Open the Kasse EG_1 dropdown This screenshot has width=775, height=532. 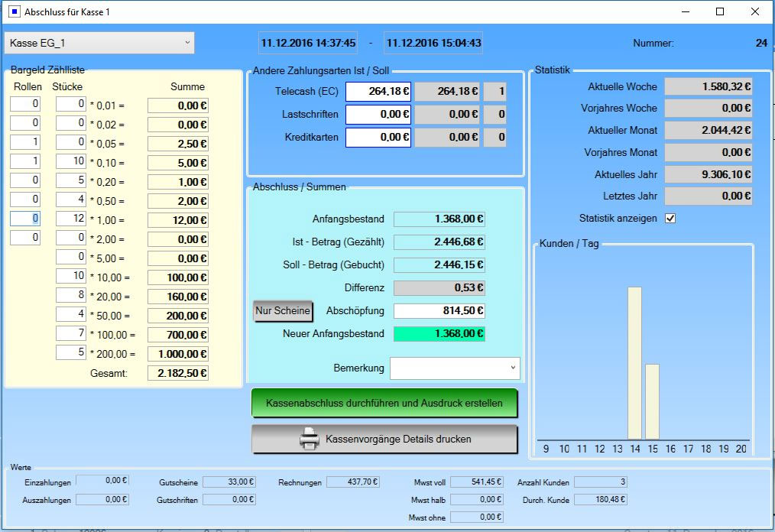pyautogui.click(x=99, y=43)
